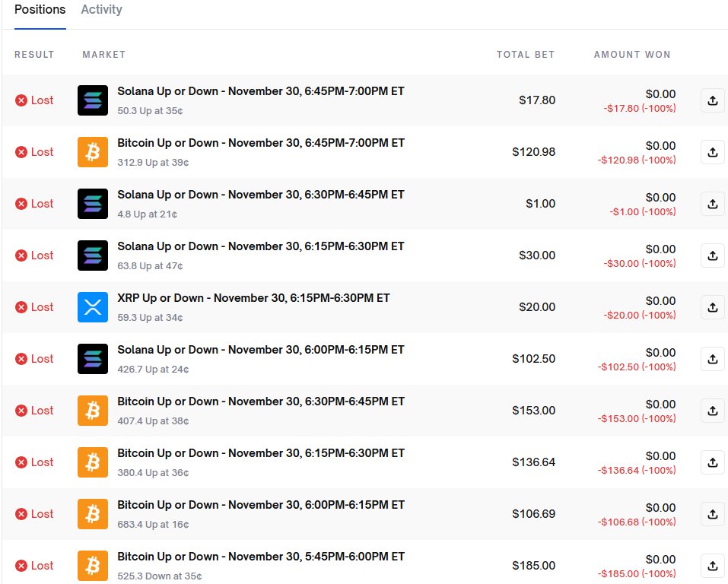Click share icon for Bitcoin 6:30PM-6:45PM row
Image resolution: width=728 pixels, height=584 pixels.
pyautogui.click(x=713, y=411)
